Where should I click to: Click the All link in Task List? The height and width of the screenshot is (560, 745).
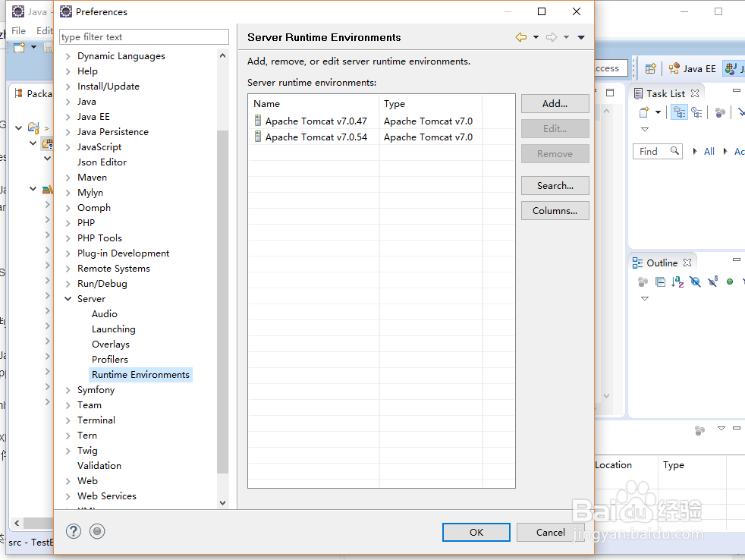coord(709,151)
